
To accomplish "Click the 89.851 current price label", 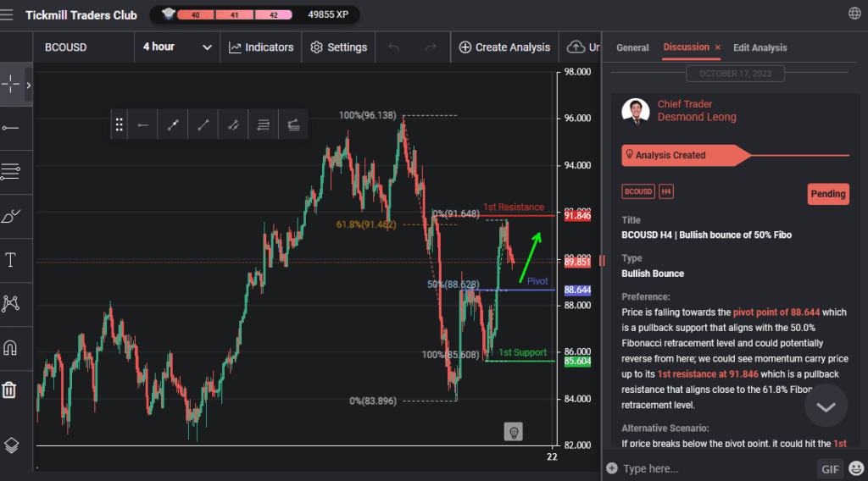I will coord(577,262).
